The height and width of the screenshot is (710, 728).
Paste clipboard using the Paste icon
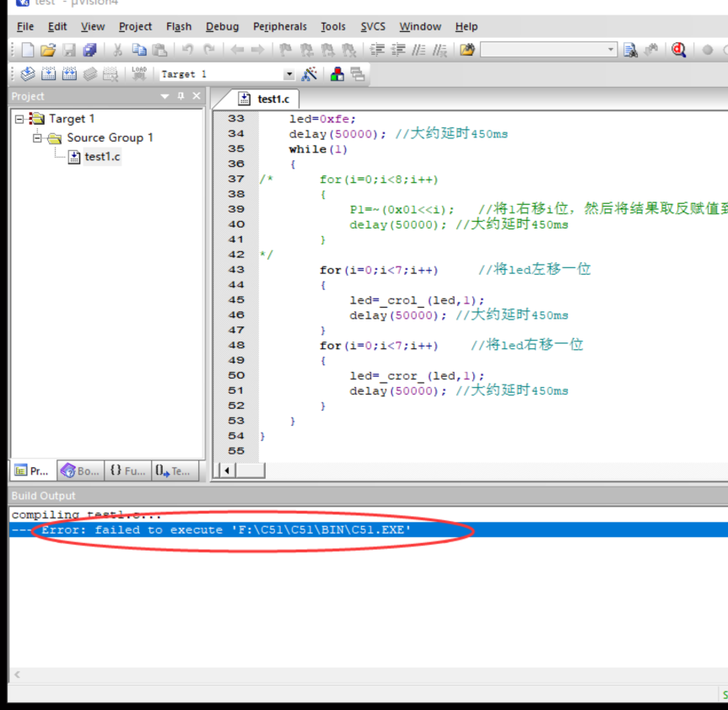(159, 50)
